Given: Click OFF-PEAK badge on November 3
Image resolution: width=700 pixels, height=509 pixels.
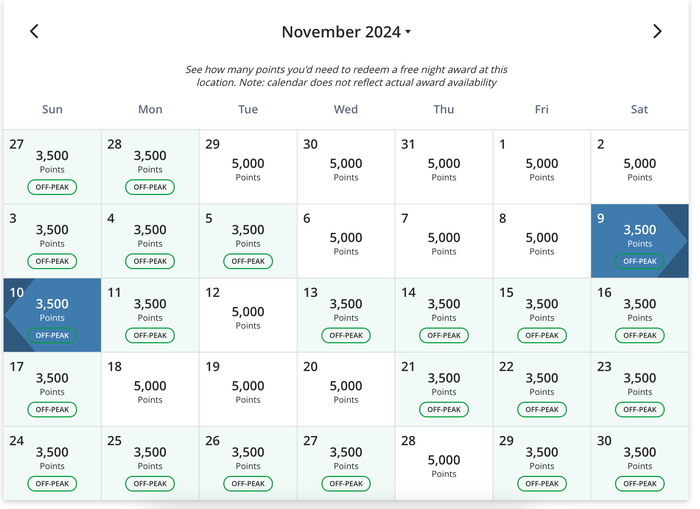Looking at the screenshot, I should (52, 261).
